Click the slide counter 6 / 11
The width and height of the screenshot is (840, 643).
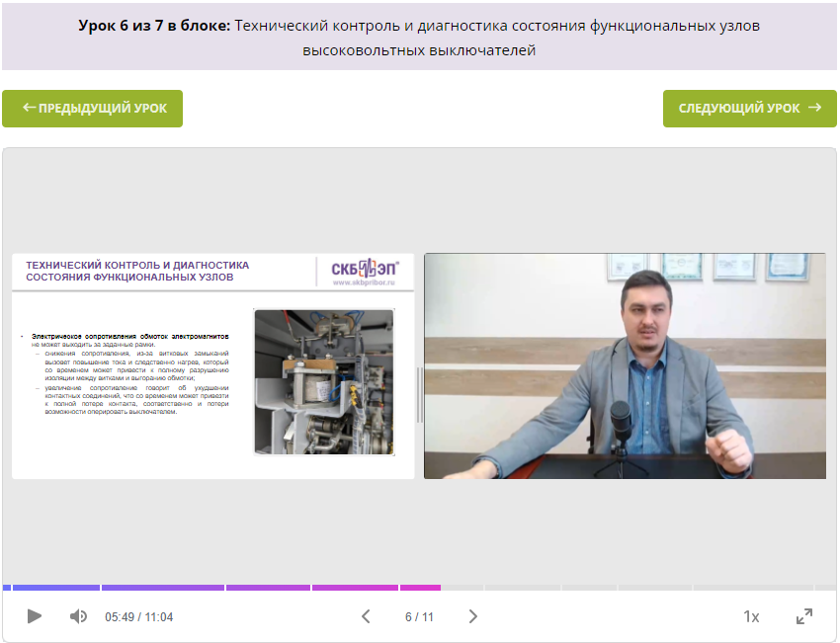coord(419,616)
